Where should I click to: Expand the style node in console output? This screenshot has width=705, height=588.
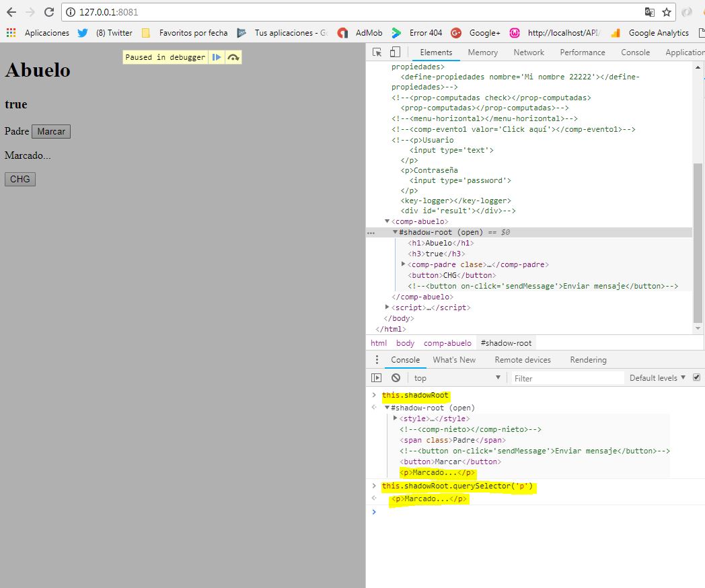[x=395, y=418]
